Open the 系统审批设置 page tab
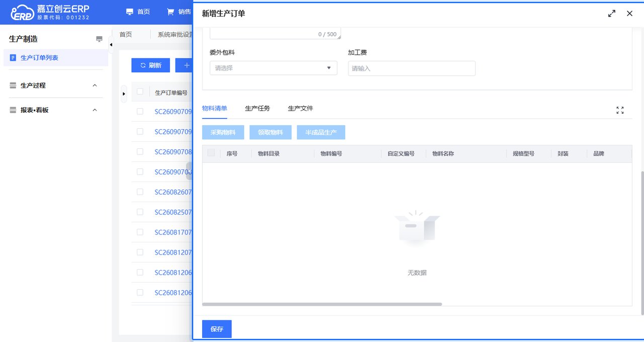The image size is (644, 342). click(175, 35)
